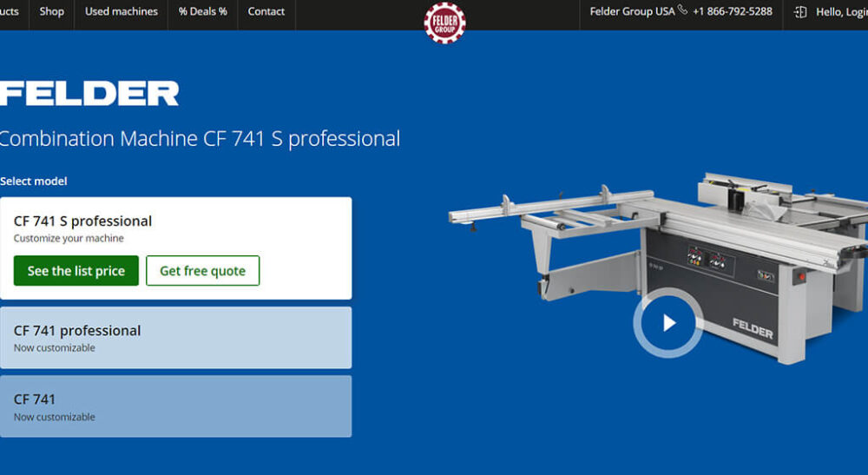This screenshot has width=868, height=475.
Task: Select the plain CF 741 model
Action: (x=175, y=406)
